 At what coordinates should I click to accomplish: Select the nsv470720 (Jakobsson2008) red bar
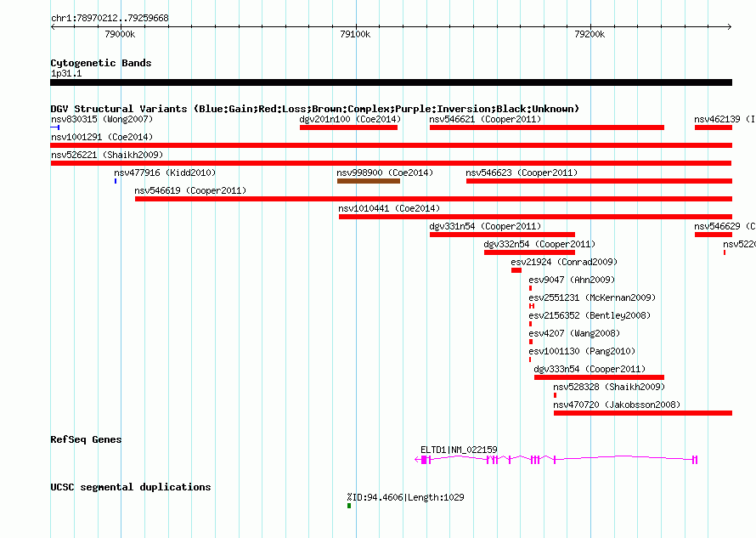click(643, 413)
